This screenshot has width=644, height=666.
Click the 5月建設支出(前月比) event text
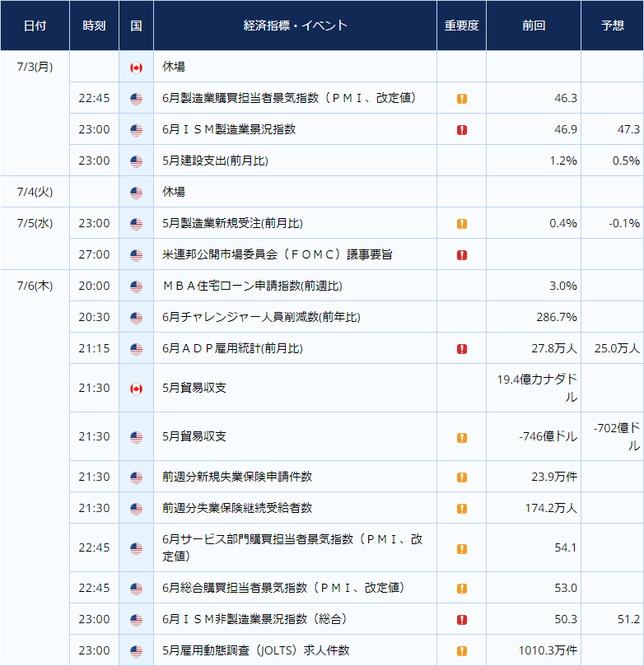pos(215,161)
